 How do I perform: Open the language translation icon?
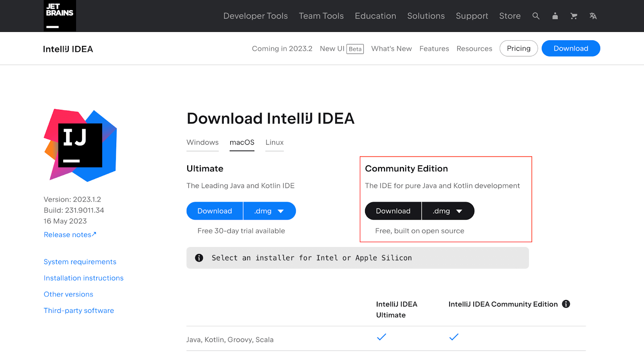(x=593, y=16)
